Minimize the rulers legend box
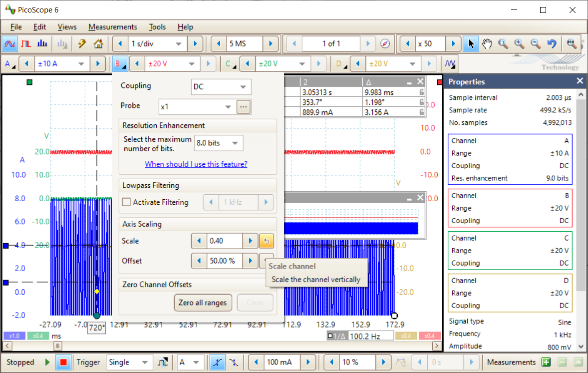Screen dimensions: 588x373 (409, 82)
